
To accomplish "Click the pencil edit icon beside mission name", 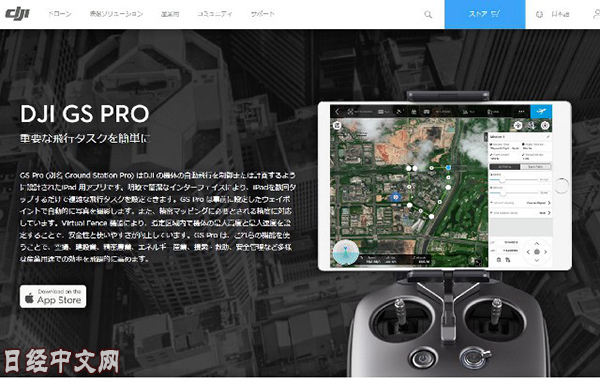I will pos(548,136).
